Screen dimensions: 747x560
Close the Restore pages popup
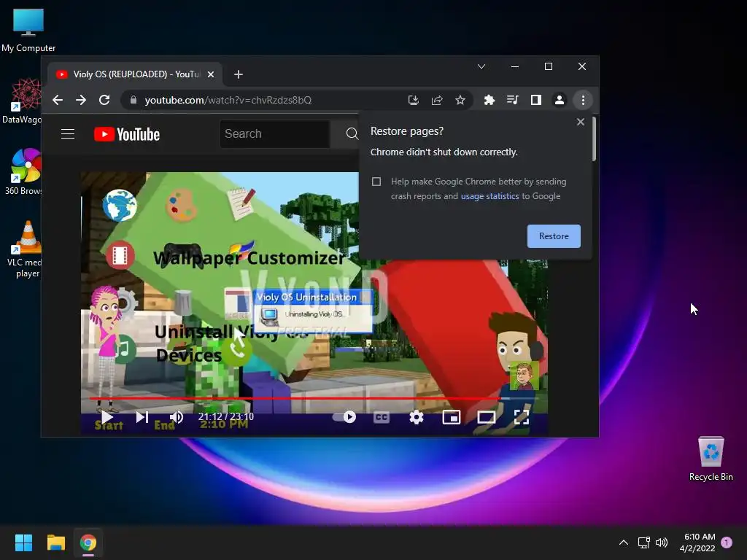click(580, 122)
